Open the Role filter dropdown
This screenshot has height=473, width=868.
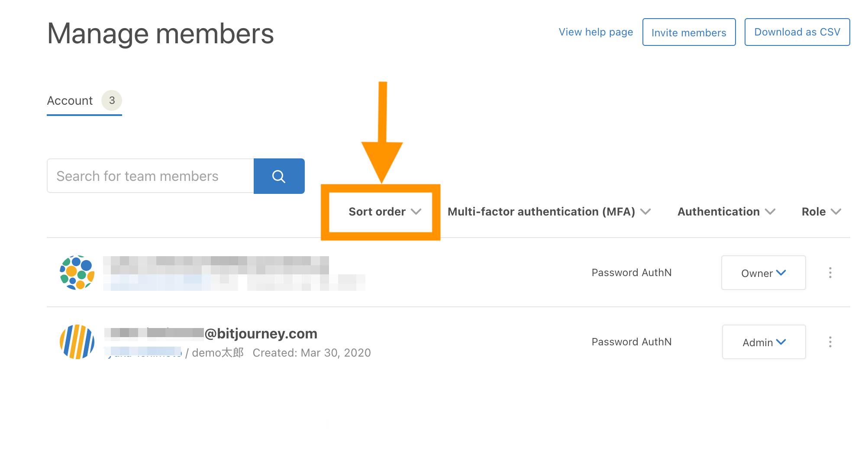821,212
